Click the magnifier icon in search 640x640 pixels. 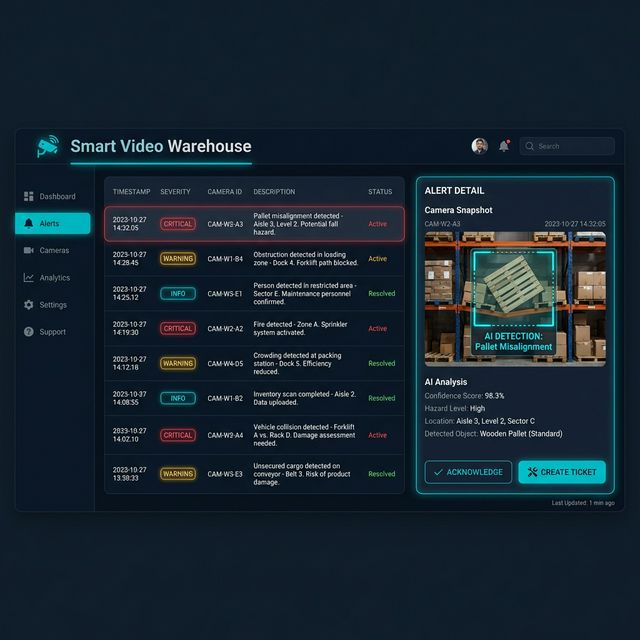click(529, 146)
